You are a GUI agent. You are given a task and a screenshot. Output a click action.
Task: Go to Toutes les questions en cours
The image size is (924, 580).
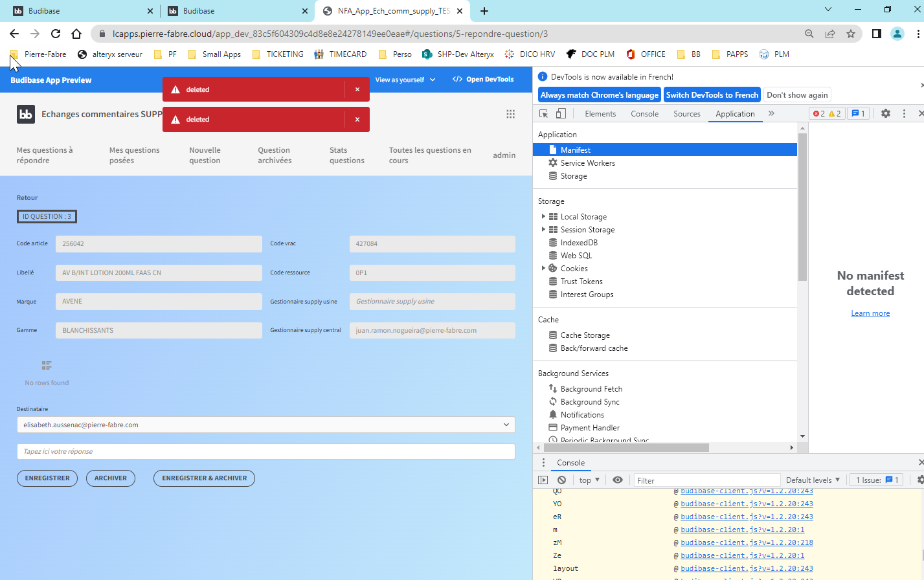point(430,155)
